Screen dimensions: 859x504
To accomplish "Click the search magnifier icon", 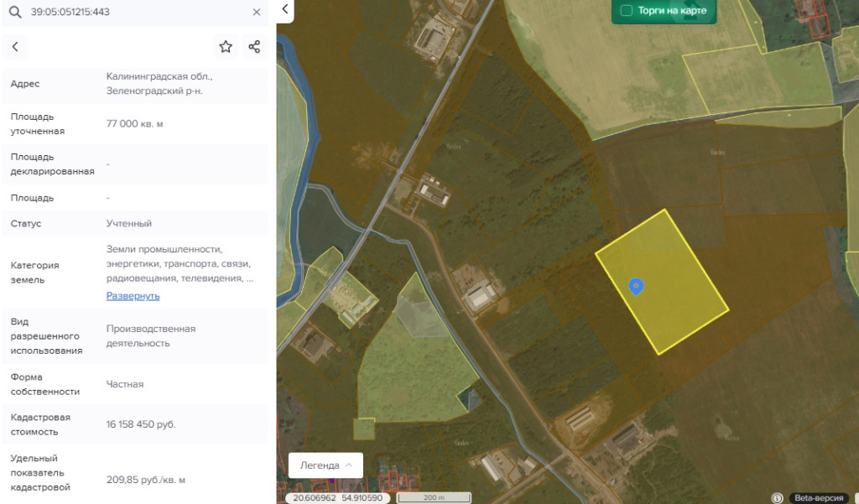I will pyautogui.click(x=14, y=13).
